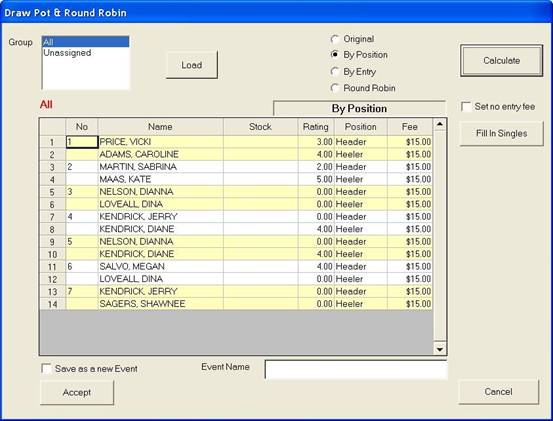The height and width of the screenshot is (421, 553).
Task: Click into the Event Name field
Action: (356, 370)
